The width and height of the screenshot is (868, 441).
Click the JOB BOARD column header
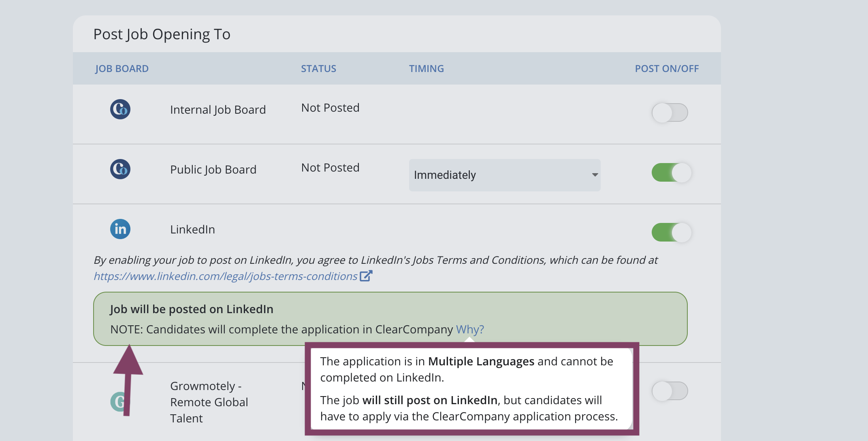[x=122, y=69]
